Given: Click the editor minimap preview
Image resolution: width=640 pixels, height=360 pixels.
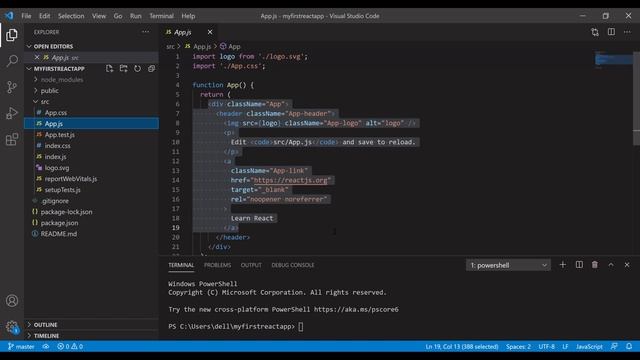Looking at the screenshot, I should (x=613, y=60).
